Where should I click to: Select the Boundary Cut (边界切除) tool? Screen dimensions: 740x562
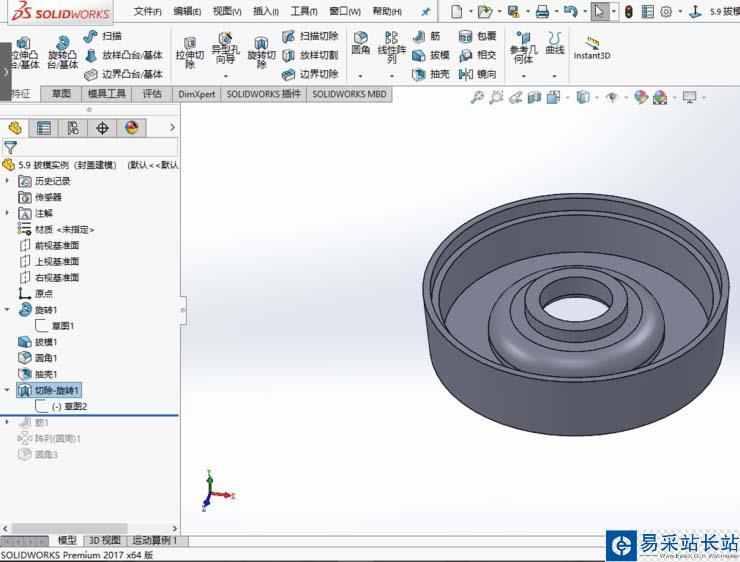pyautogui.click(x=310, y=74)
